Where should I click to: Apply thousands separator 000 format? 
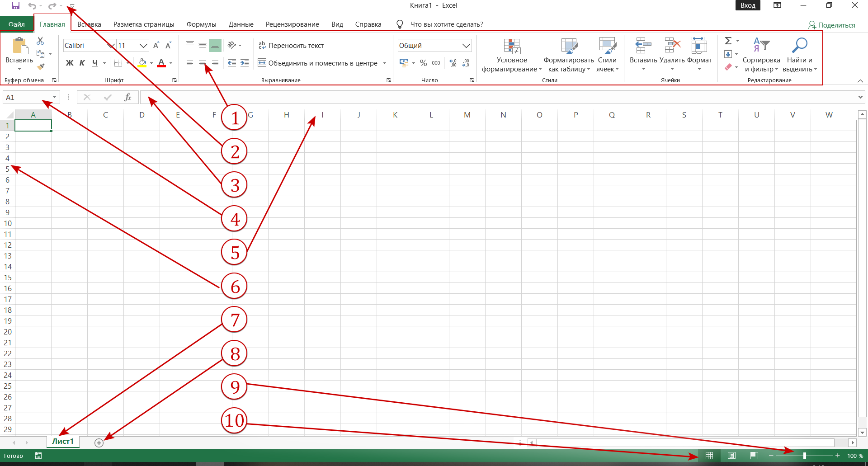tap(436, 63)
